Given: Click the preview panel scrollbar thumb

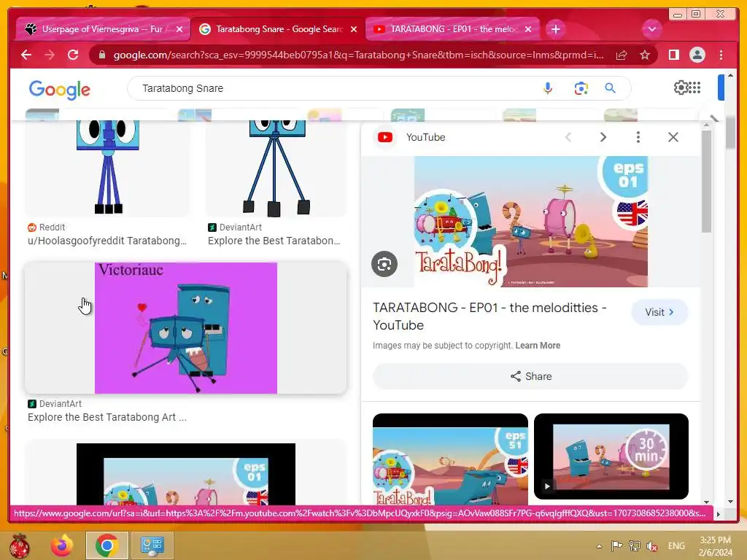Looking at the screenshot, I should 706,181.
